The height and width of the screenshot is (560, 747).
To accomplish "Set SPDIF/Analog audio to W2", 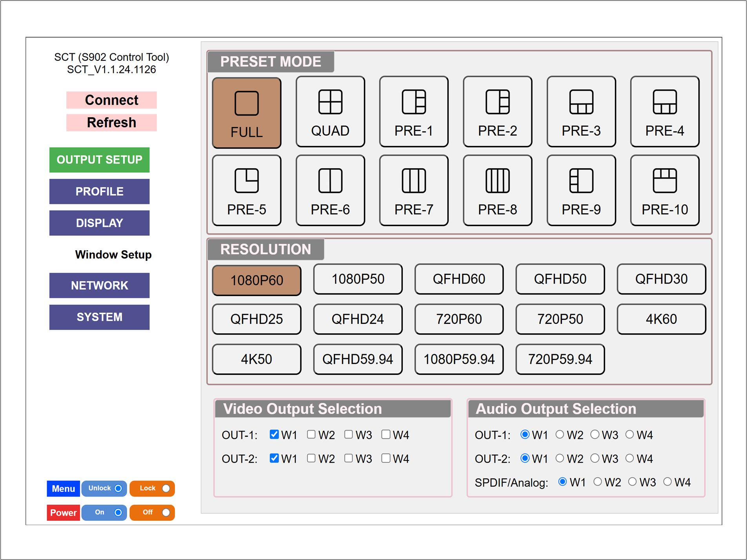I will [x=598, y=482].
